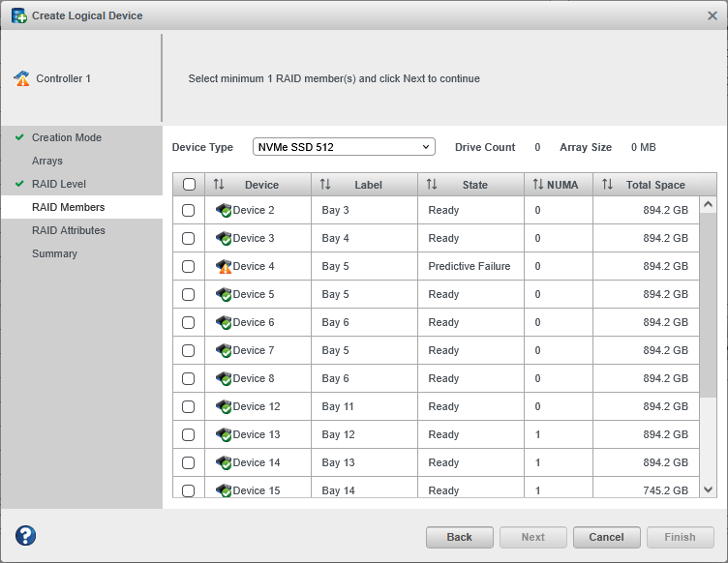Screen dimensions: 728x563
Task: Click the Device 2 drive status icon
Action: 224,210
